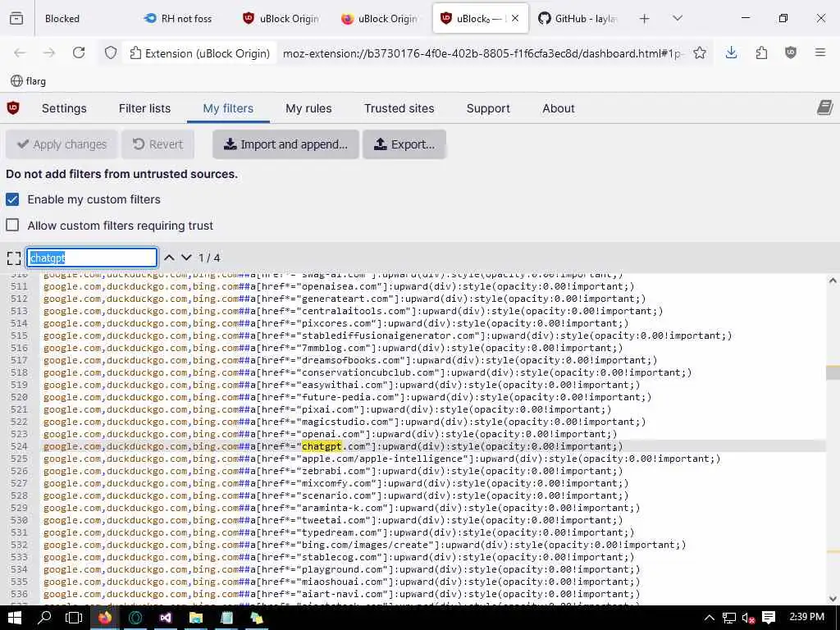This screenshot has height=630, width=840.
Task: Toggle fullscreen editor expand icon
Action: 14,258
